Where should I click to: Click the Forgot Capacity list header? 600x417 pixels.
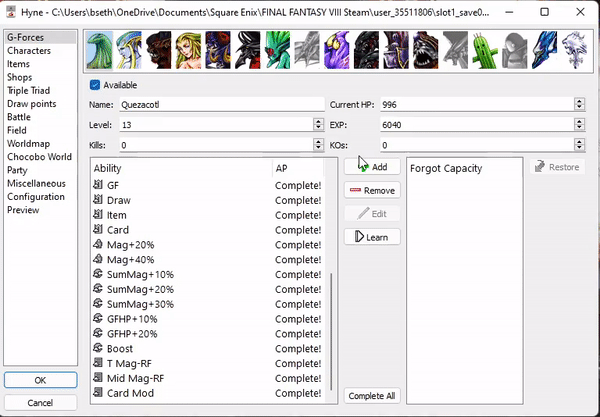464,168
